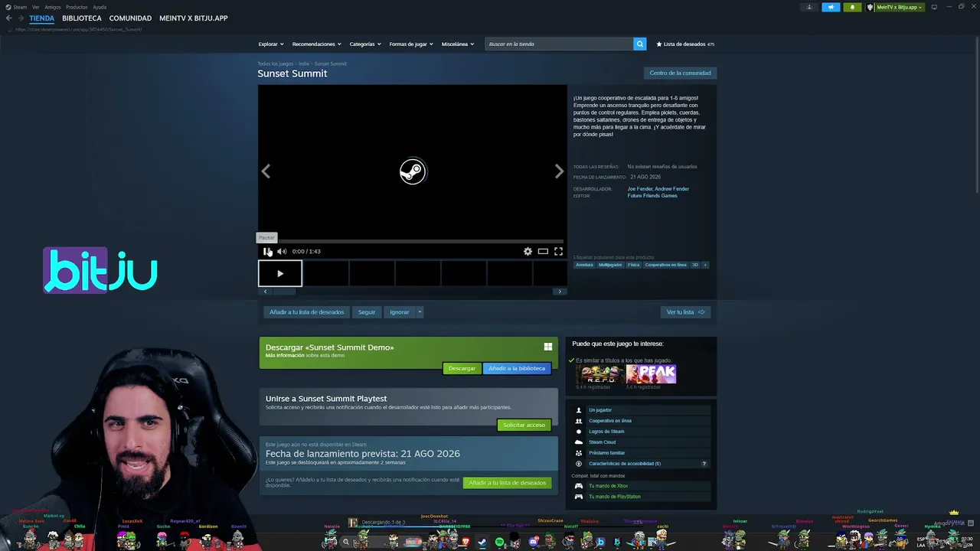Image resolution: width=980 pixels, height=551 pixels.
Task: Open the Lista de deseados link
Action: point(685,44)
